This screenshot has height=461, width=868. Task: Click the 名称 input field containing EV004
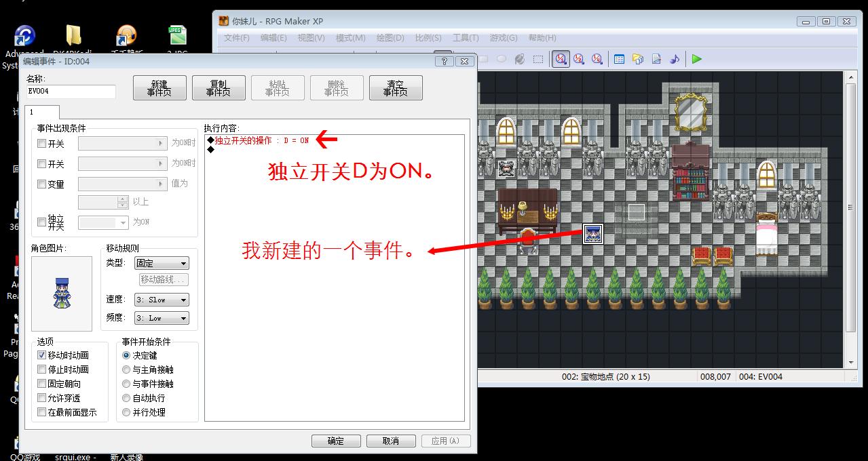71,91
